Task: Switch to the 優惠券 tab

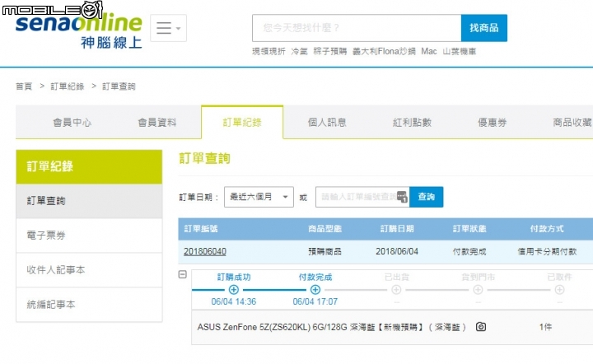Action: click(492, 123)
